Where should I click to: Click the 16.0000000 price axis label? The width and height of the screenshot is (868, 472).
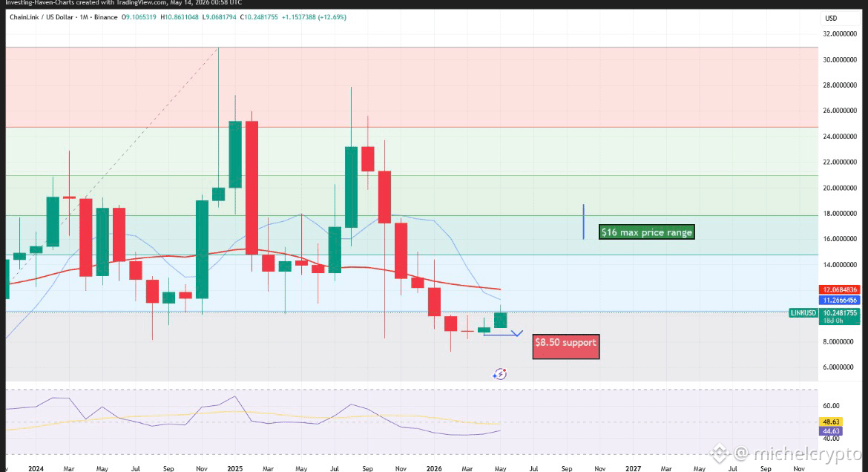[840, 239]
